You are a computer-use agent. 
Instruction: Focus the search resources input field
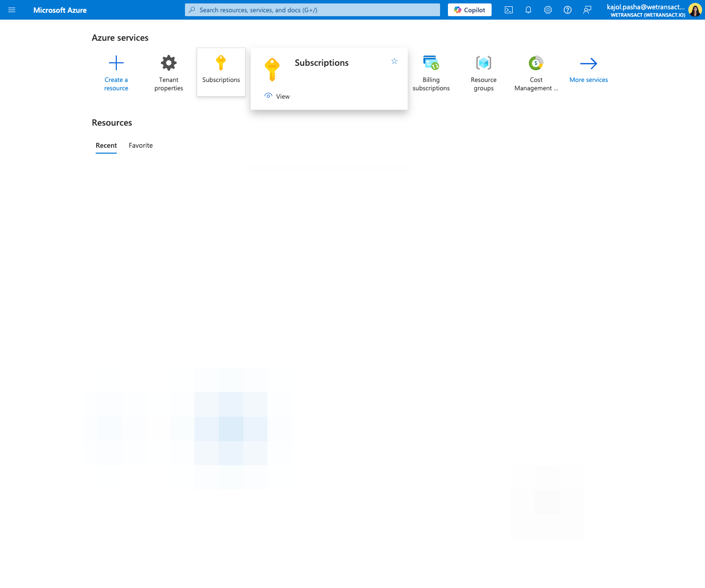coord(313,10)
